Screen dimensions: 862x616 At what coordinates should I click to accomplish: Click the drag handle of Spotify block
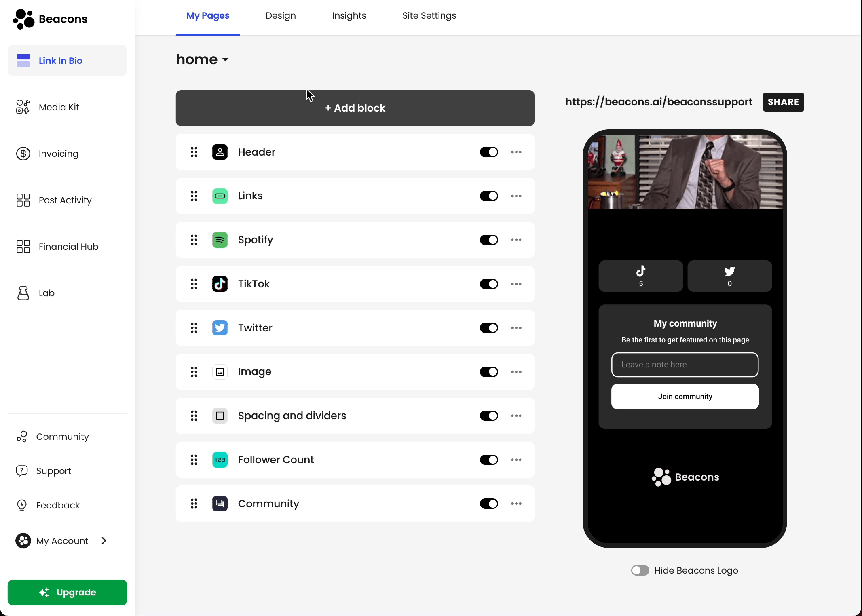point(194,240)
